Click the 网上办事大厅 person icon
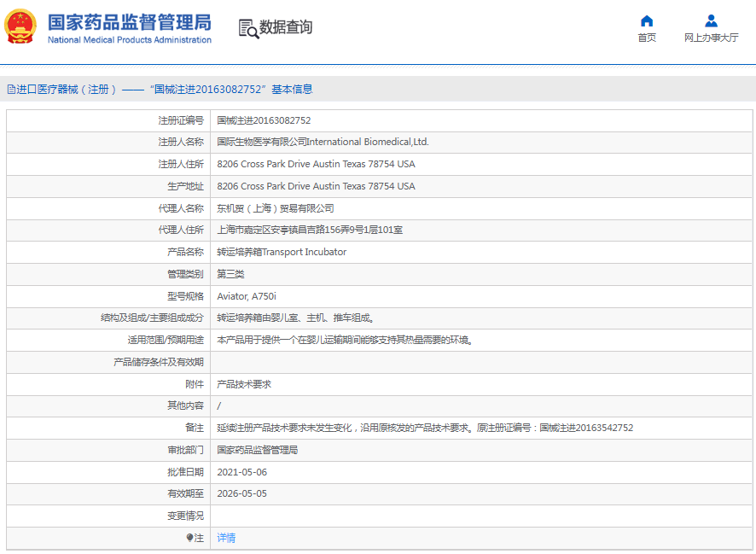The image size is (756, 554). pos(711,20)
